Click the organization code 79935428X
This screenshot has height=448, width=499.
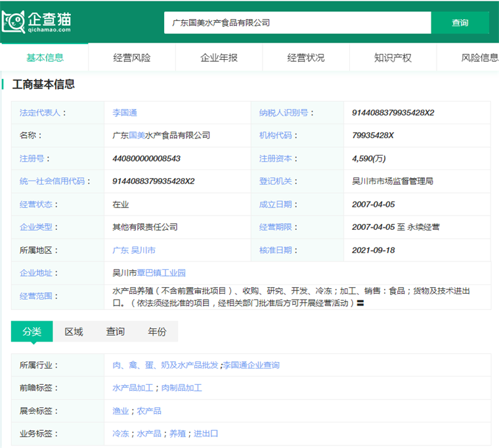click(x=373, y=135)
